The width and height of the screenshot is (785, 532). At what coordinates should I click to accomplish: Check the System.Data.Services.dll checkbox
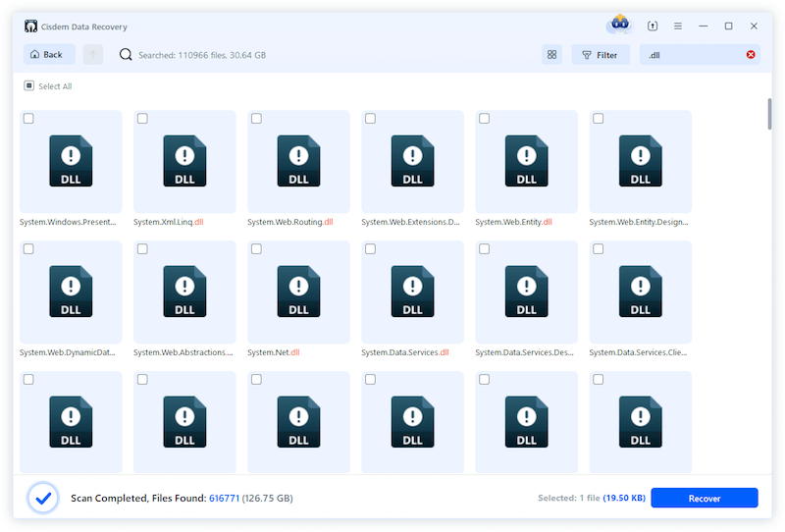point(371,249)
